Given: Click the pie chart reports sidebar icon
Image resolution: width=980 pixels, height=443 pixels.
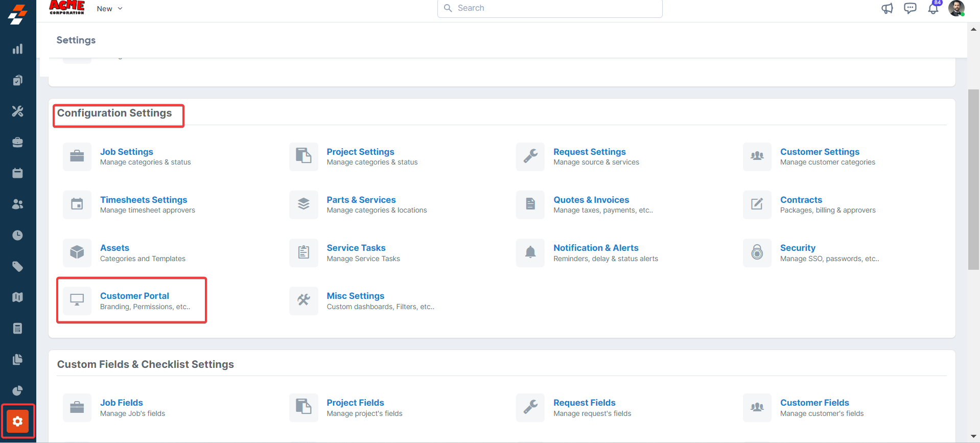Looking at the screenshot, I should 18,390.
